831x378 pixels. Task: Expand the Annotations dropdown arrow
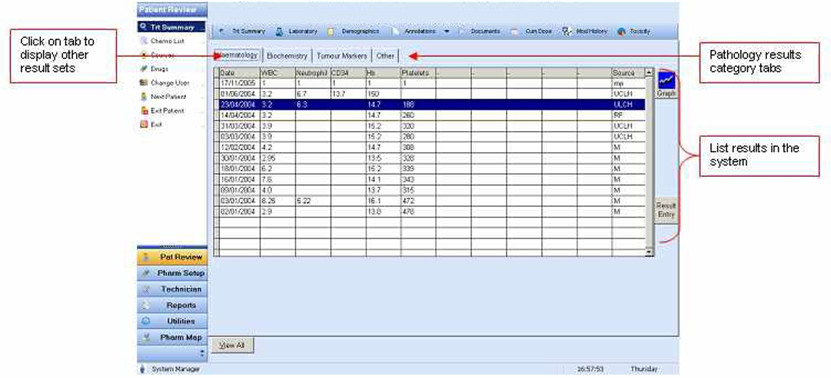tap(447, 31)
